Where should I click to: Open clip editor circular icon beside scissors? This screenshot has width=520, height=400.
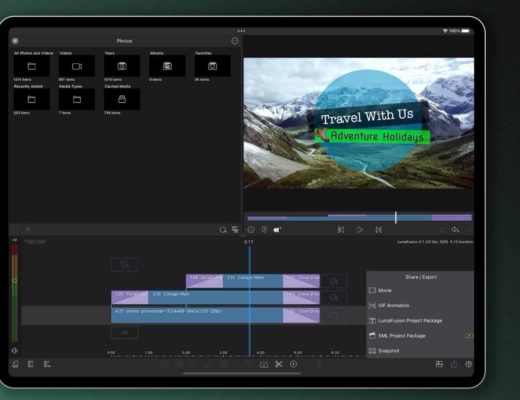click(x=293, y=364)
